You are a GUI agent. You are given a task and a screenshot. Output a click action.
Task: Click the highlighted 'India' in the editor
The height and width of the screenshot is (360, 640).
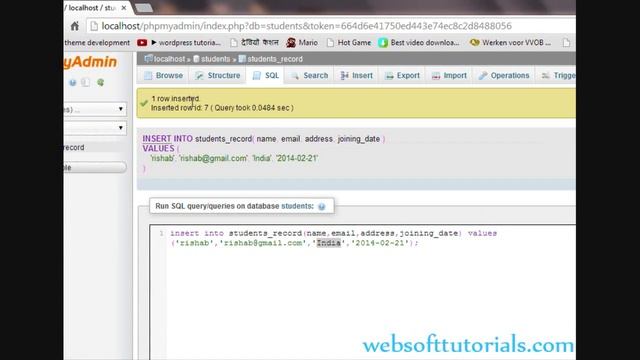coord(329,243)
